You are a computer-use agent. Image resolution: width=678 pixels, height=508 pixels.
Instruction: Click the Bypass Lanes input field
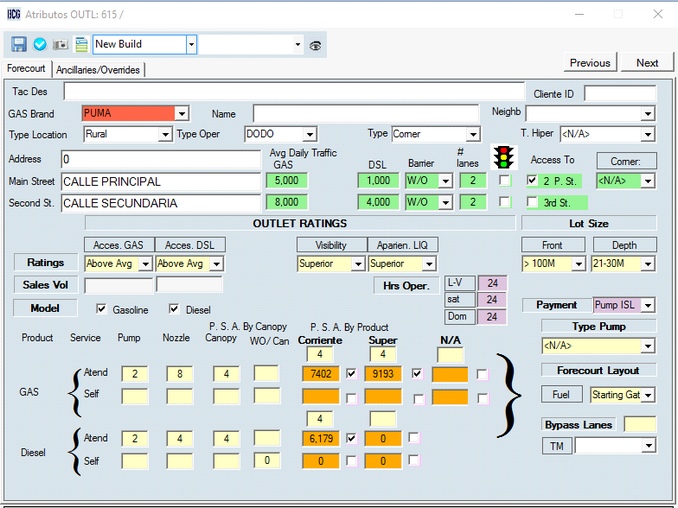pos(640,425)
